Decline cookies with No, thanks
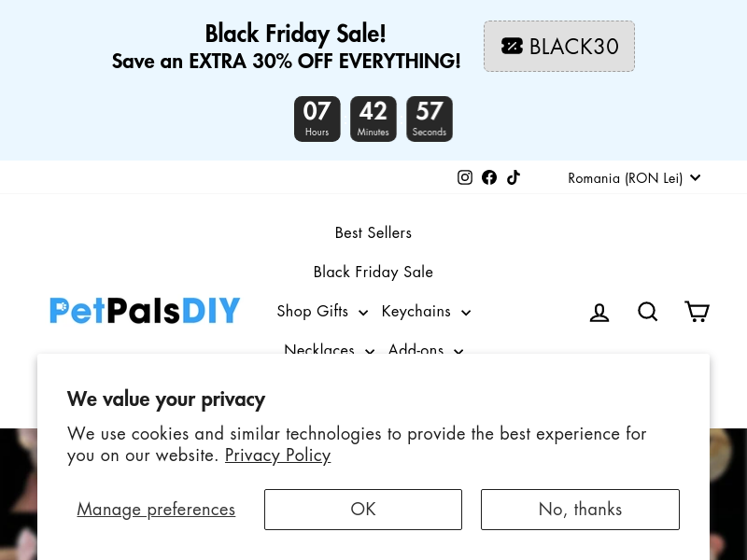Screen dimensions: 747x560 pos(580,509)
